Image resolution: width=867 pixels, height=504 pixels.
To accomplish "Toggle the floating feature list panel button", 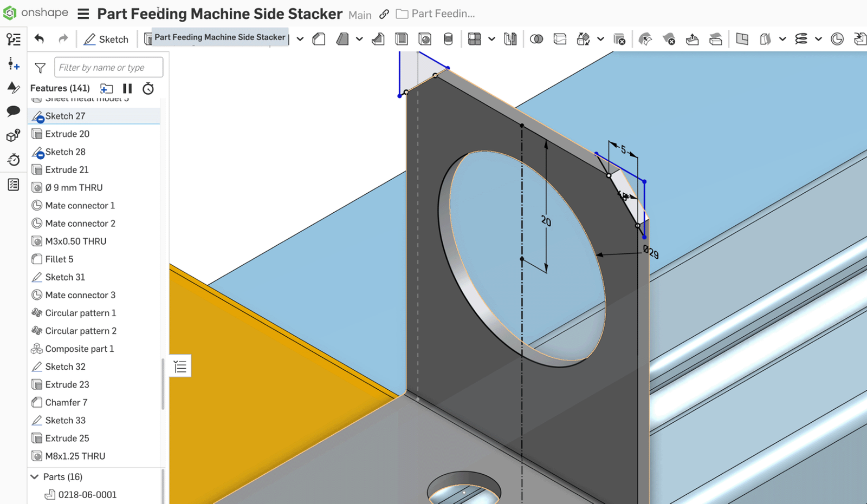I will 180,366.
